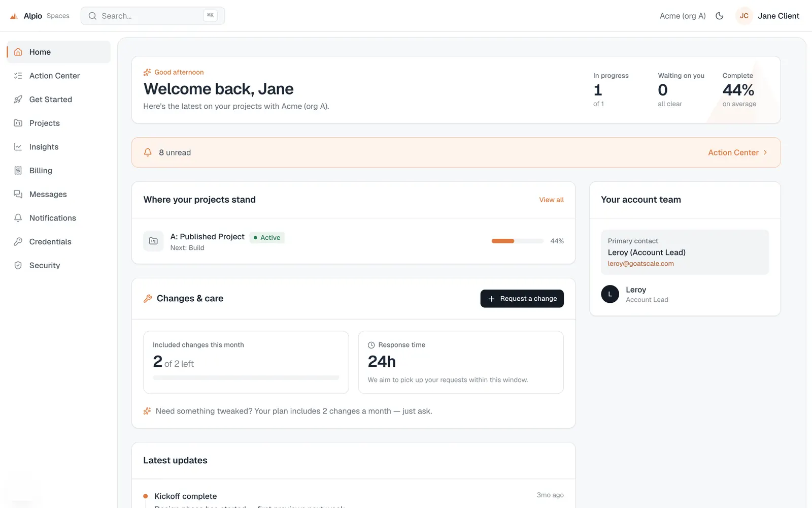The height and width of the screenshot is (508, 812).
Task: Open the JC user avatar
Action: [x=744, y=16]
